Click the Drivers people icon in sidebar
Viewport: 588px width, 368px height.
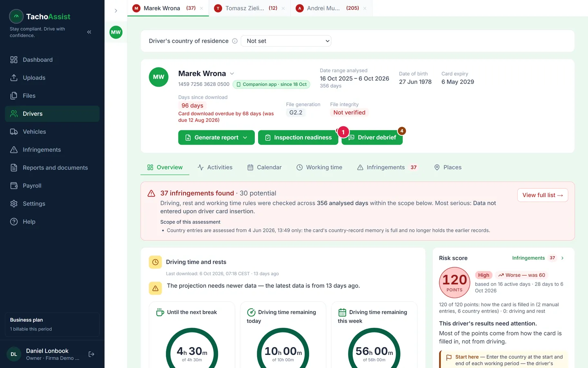point(14,114)
